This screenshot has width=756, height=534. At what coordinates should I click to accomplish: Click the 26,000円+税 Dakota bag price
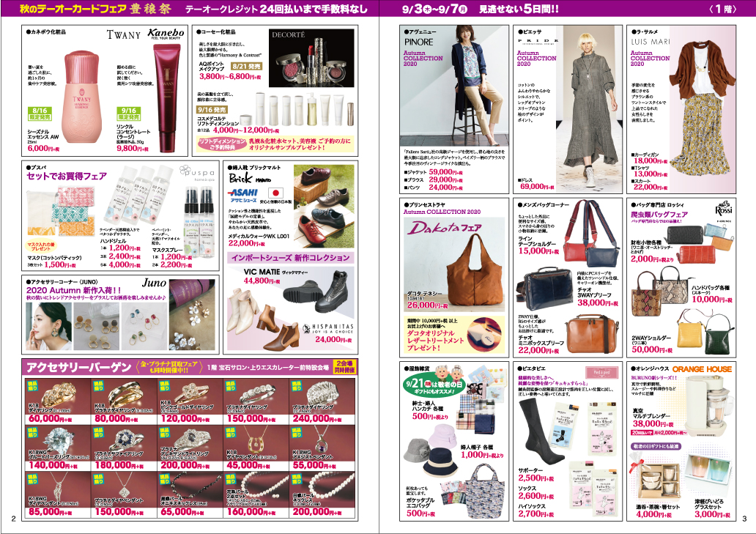point(427,305)
